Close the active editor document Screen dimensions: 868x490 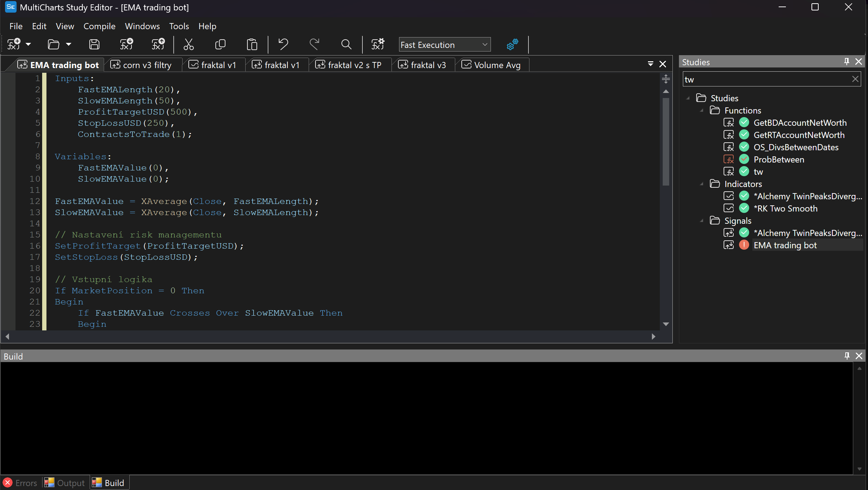pyautogui.click(x=662, y=64)
